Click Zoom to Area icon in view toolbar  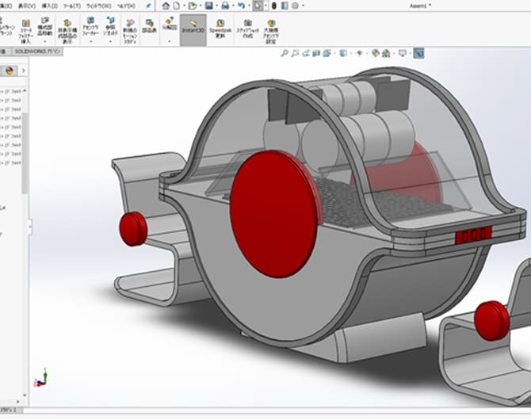[295, 53]
